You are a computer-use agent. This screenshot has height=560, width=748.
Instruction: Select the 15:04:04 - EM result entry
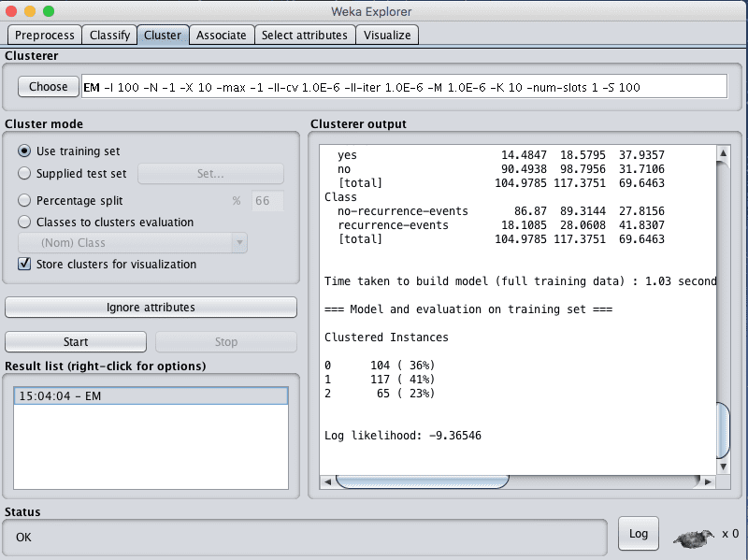click(x=151, y=395)
